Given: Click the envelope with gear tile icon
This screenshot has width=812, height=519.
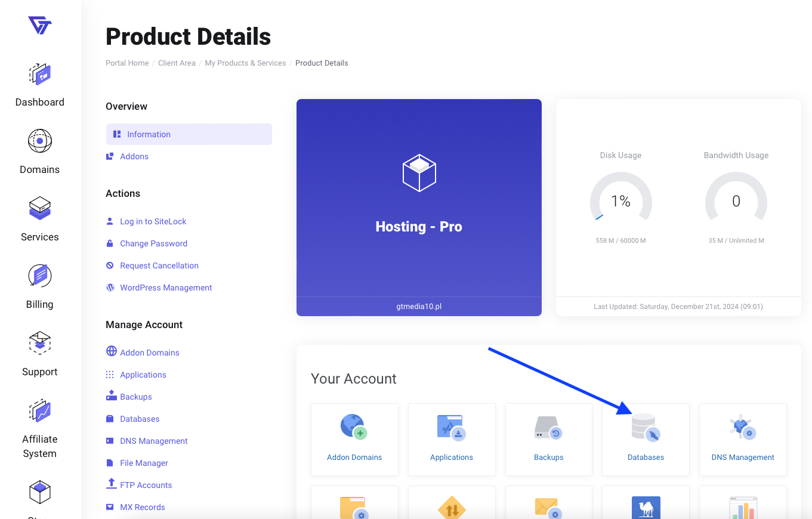Looking at the screenshot, I should pos(548,508).
